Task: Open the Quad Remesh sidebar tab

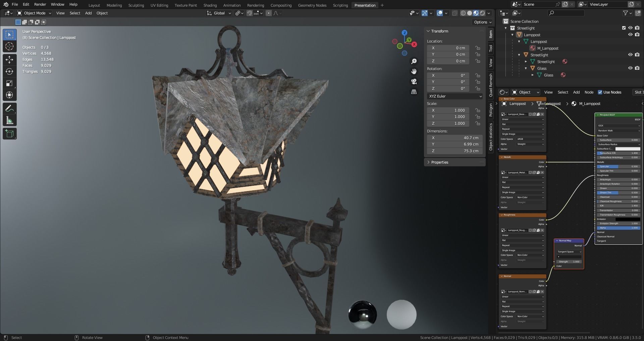Action: [x=491, y=85]
